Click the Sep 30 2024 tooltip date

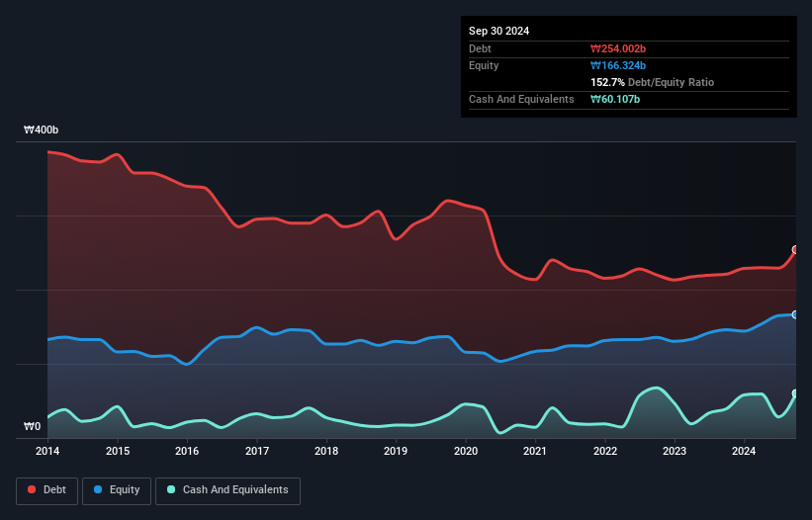pyautogui.click(x=498, y=31)
